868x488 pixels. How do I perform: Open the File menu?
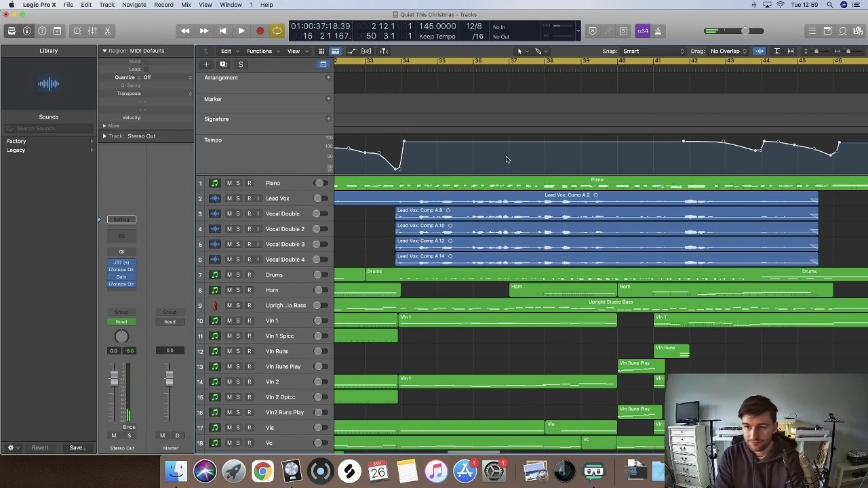68,5
